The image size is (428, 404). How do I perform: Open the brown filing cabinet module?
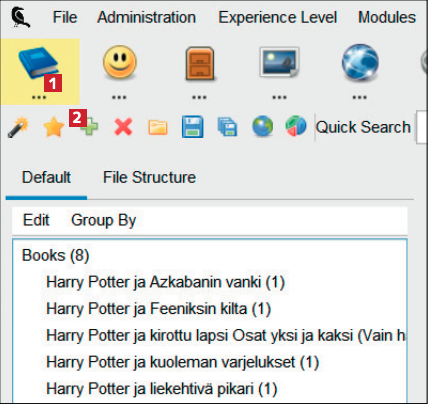(x=199, y=63)
